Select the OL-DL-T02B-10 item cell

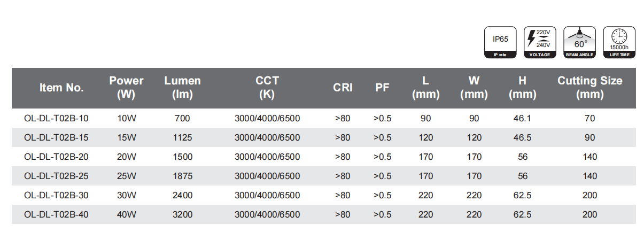57,119
